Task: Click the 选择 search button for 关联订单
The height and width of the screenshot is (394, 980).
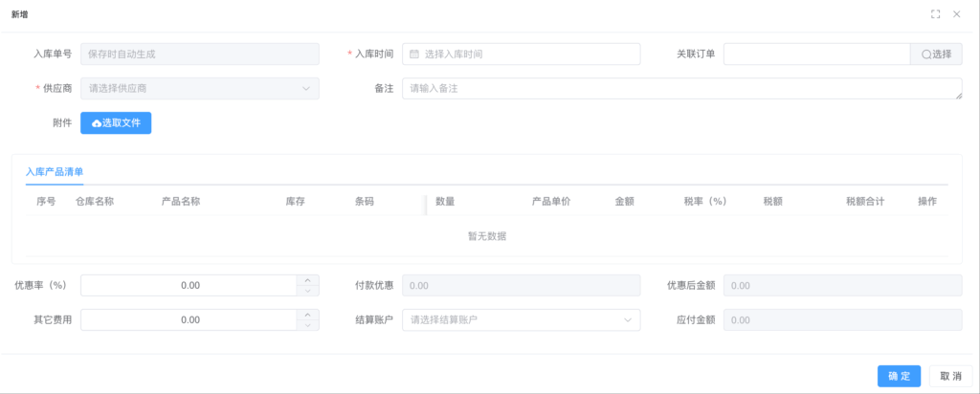Action: (x=936, y=55)
